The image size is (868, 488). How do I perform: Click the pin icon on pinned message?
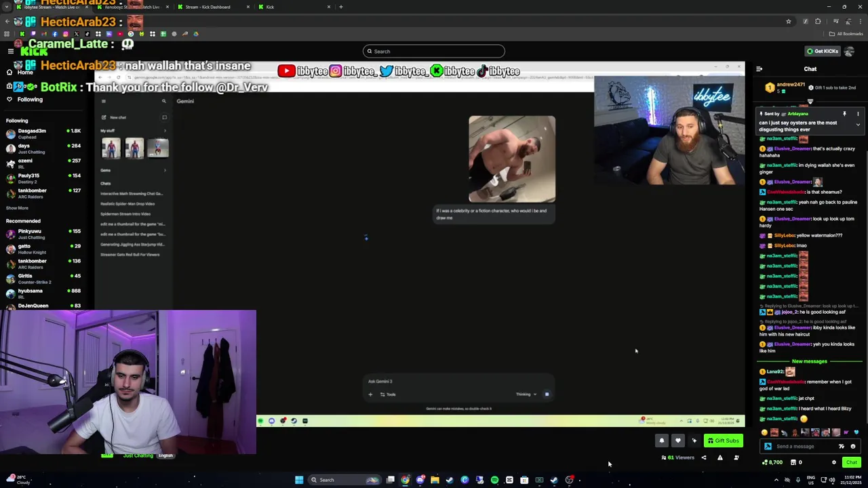coord(844,114)
